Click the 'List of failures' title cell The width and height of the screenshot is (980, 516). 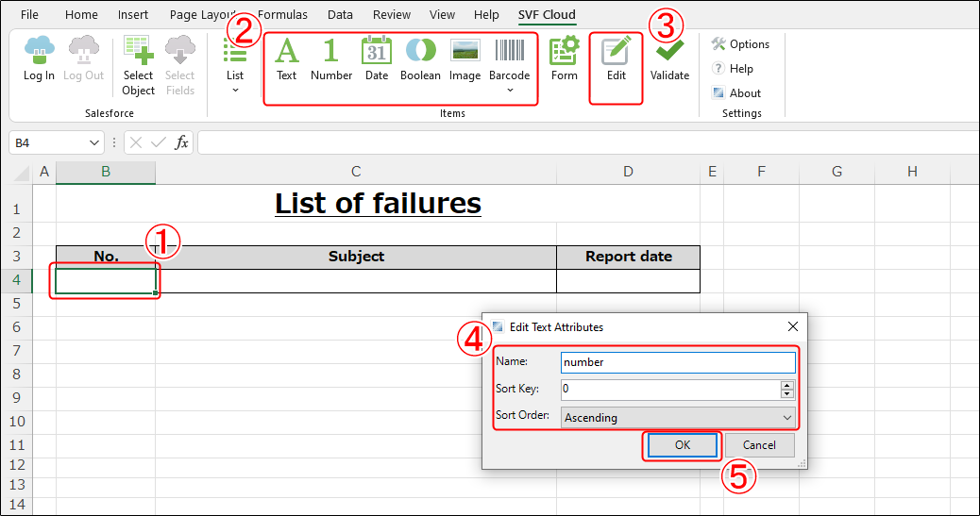(x=379, y=204)
